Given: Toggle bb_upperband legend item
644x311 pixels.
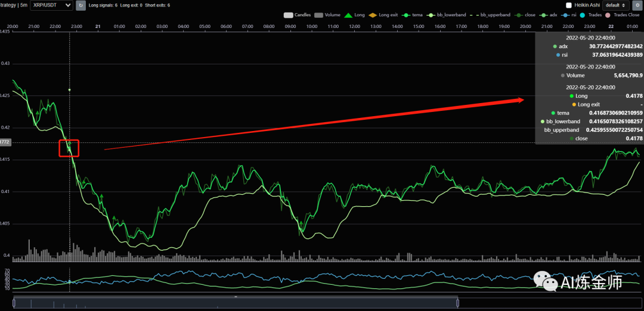Looking at the screenshot, I should [490, 15].
